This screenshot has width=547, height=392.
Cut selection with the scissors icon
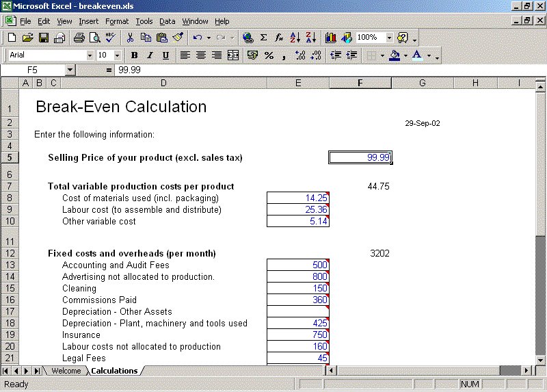coord(130,38)
